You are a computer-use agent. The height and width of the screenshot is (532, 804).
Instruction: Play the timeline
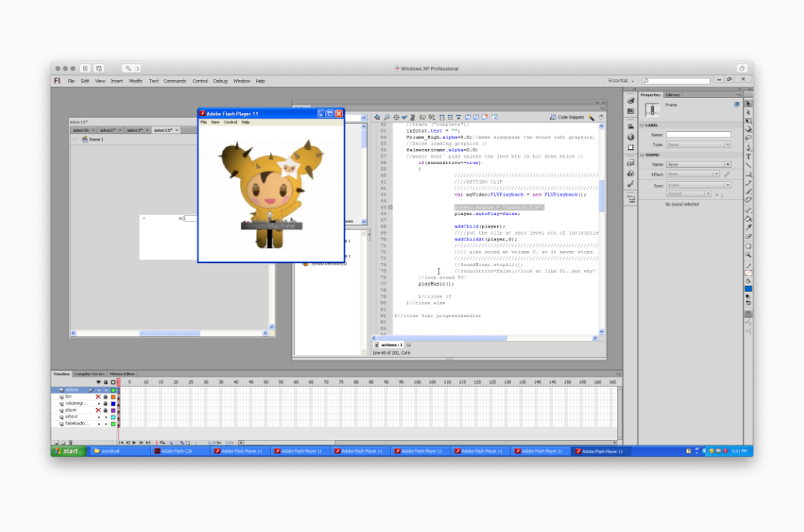pos(134,443)
